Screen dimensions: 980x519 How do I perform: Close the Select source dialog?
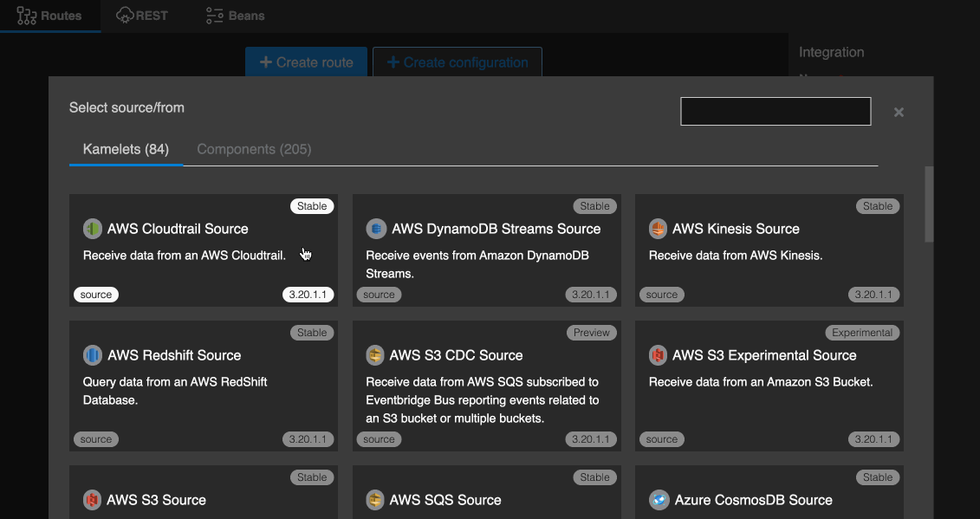click(x=899, y=112)
